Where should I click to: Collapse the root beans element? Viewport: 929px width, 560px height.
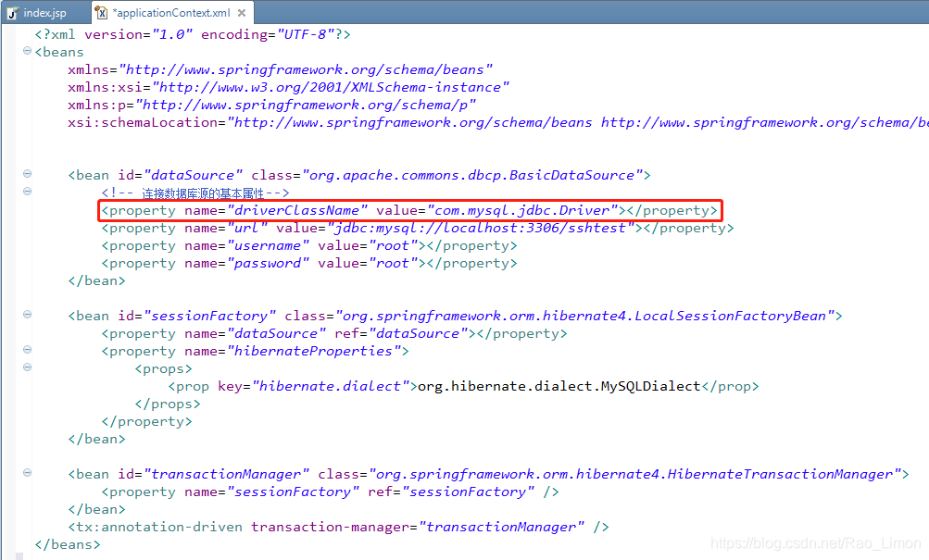(x=27, y=51)
